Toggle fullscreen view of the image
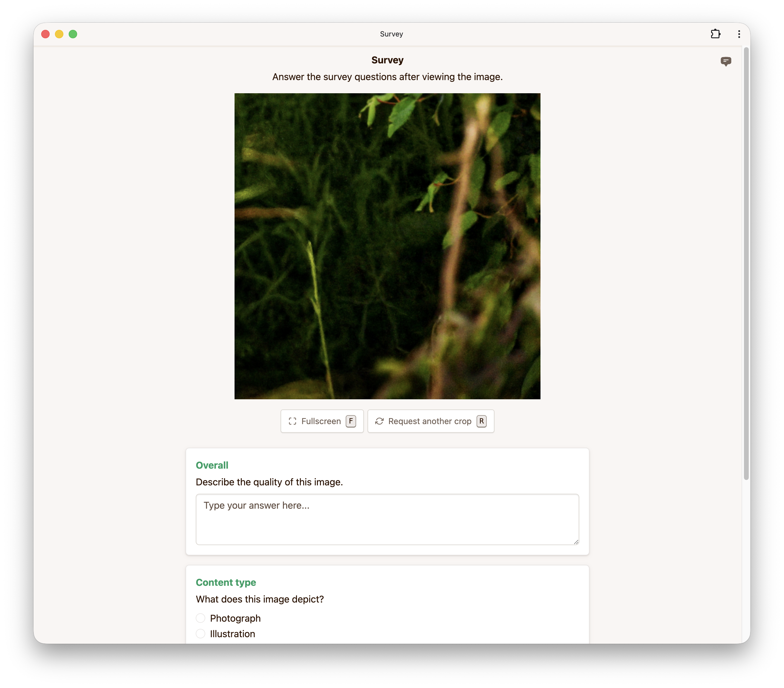Image resolution: width=784 pixels, height=688 pixels. 322,421
